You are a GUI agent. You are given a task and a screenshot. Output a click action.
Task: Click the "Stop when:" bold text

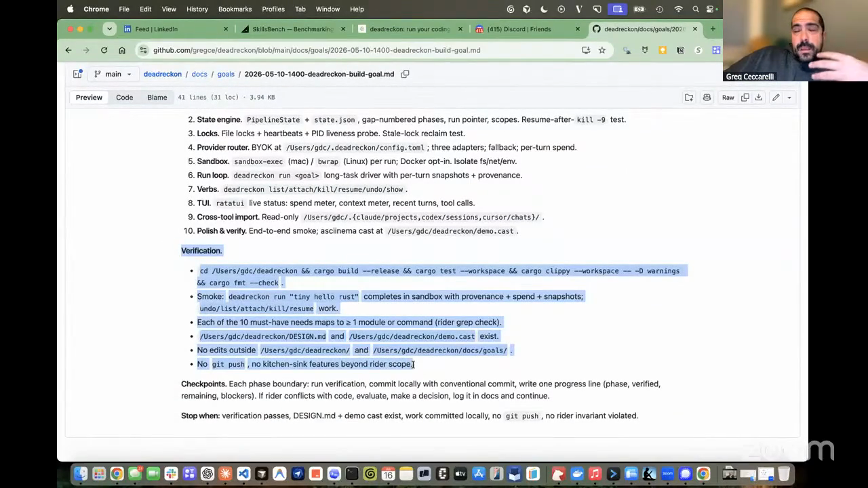click(x=200, y=415)
